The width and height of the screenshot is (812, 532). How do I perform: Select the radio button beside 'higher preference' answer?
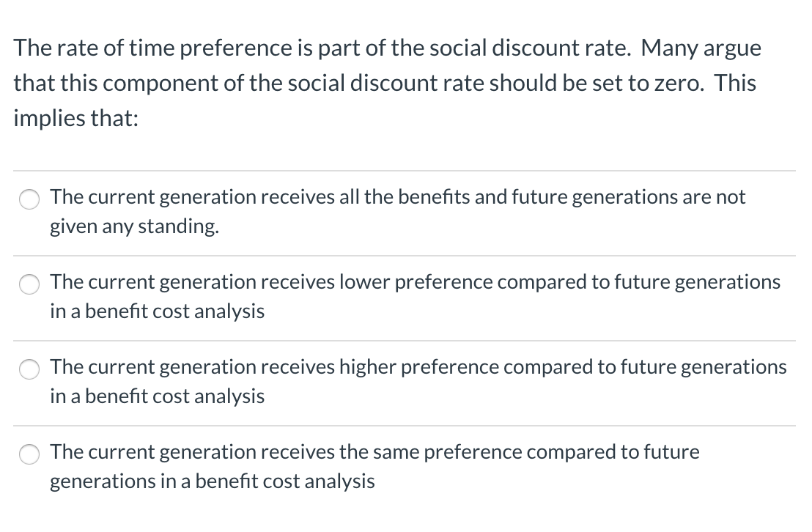pyautogui.click(x=29, y=369)
